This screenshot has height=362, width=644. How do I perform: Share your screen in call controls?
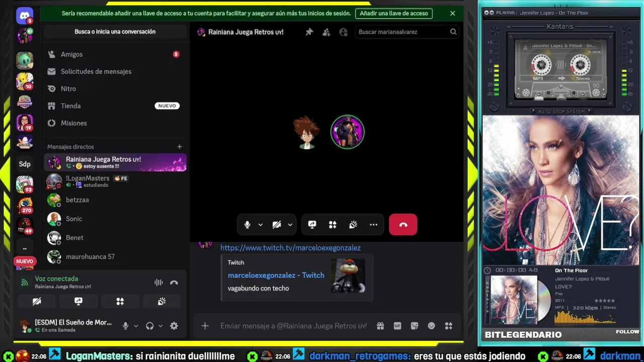[312, 225]
